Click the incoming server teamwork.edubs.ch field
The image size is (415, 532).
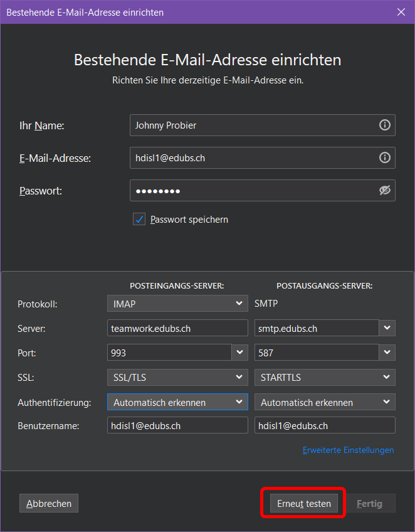(x=177, y=328)
